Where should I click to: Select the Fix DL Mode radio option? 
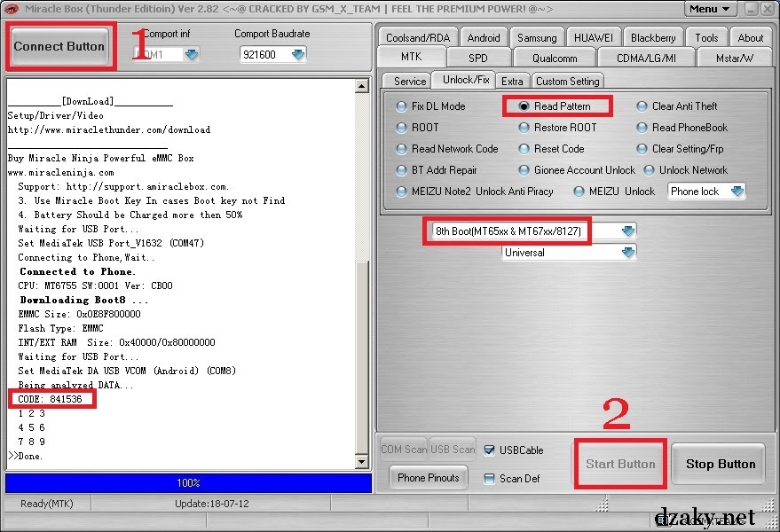point(430,106)
